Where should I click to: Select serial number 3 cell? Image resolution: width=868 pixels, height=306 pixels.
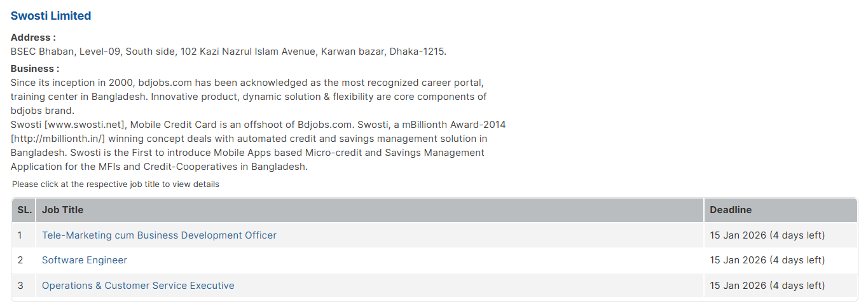pyautogui.click(x=20, y=286)
